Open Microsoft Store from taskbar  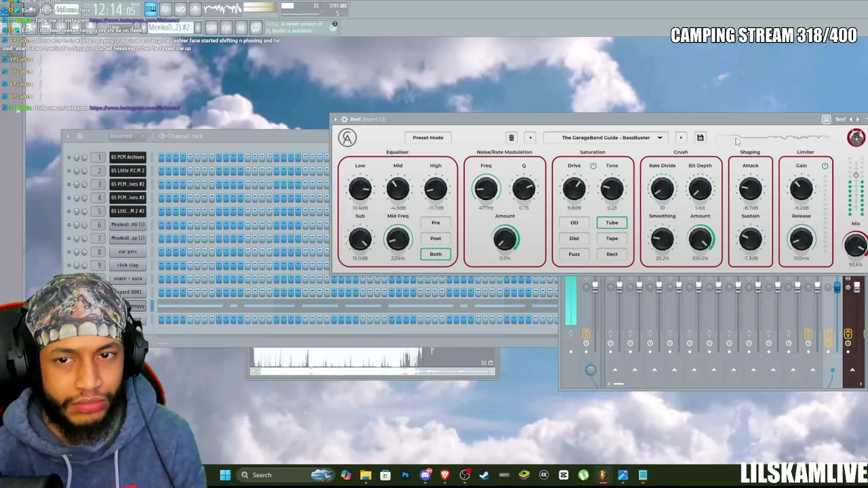385,475
